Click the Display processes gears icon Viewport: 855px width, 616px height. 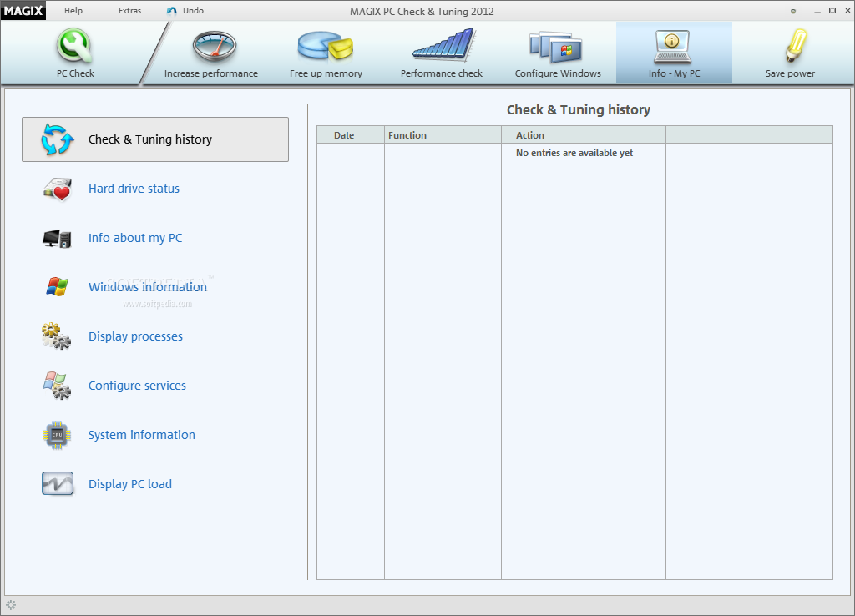pos(57,336)
